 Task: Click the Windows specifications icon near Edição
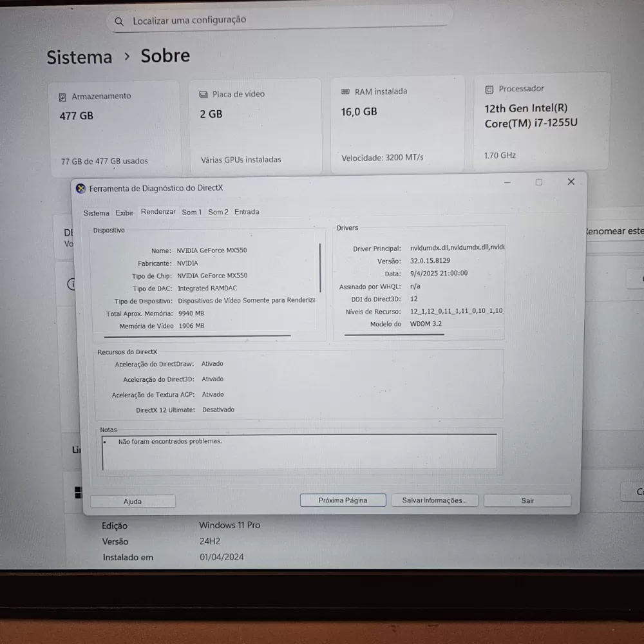click(78, 492)
